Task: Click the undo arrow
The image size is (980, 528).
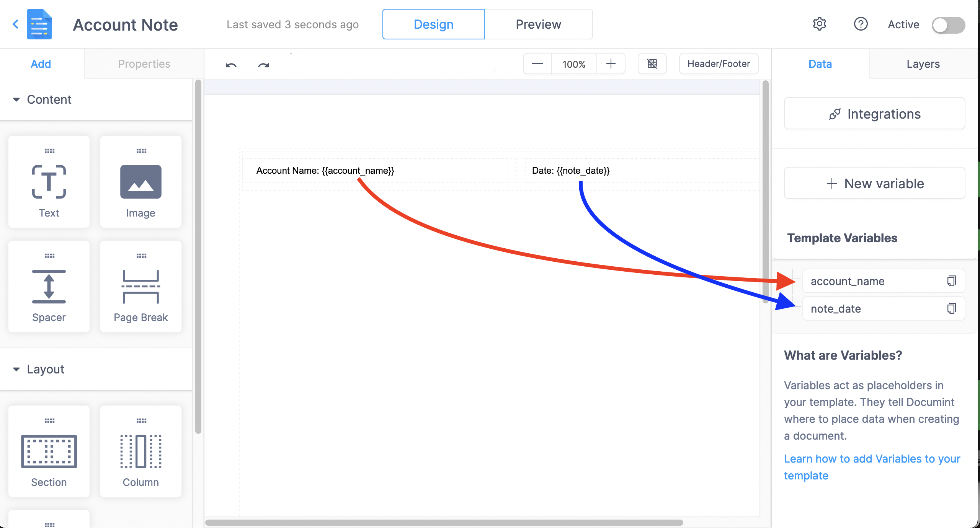Action: point(231,65)
